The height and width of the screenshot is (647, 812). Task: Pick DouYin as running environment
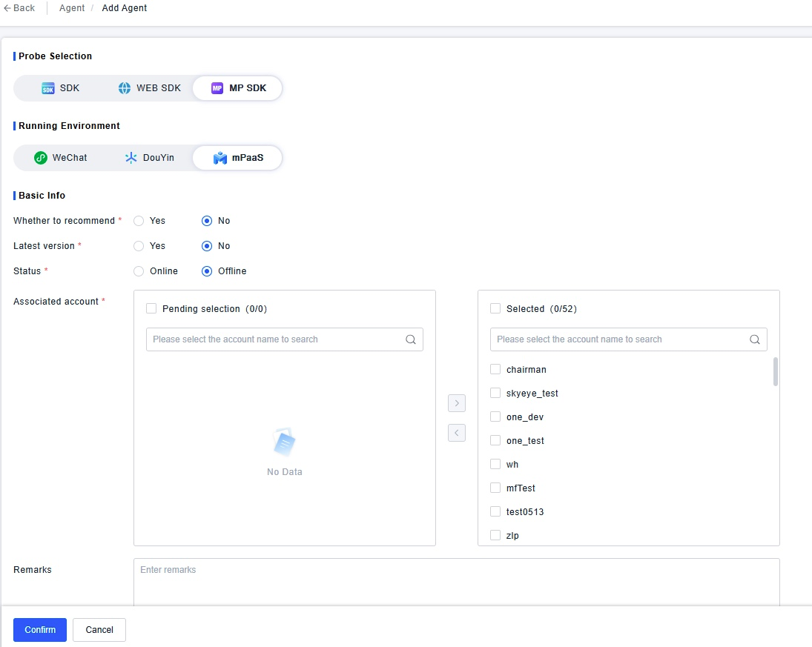click(x=149, y=158)
